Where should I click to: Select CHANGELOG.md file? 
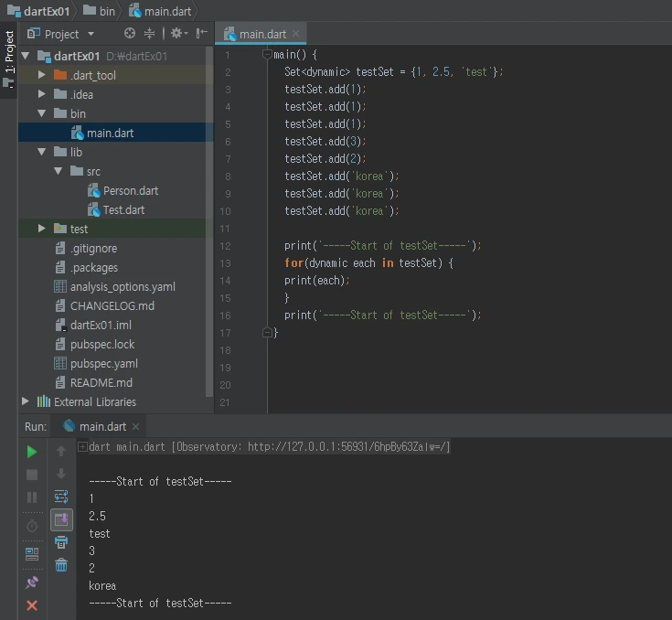pyautogui.click(x=104, y=305)
